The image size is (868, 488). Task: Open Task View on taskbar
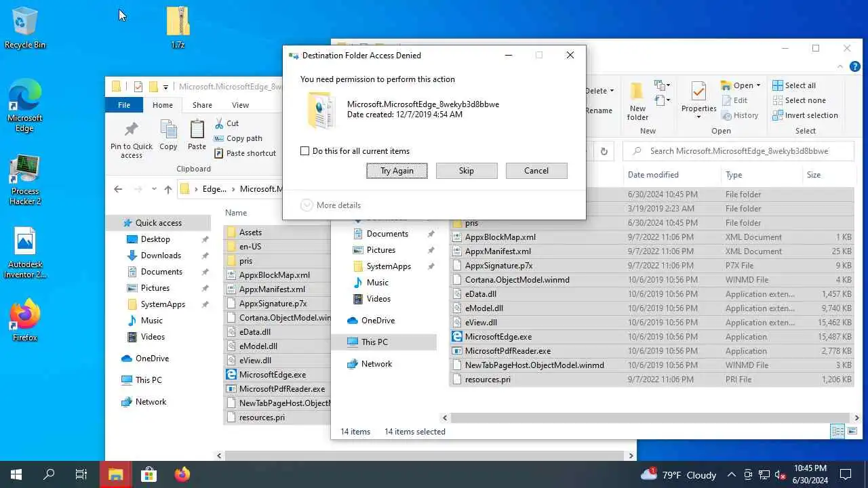click(81, 474)
